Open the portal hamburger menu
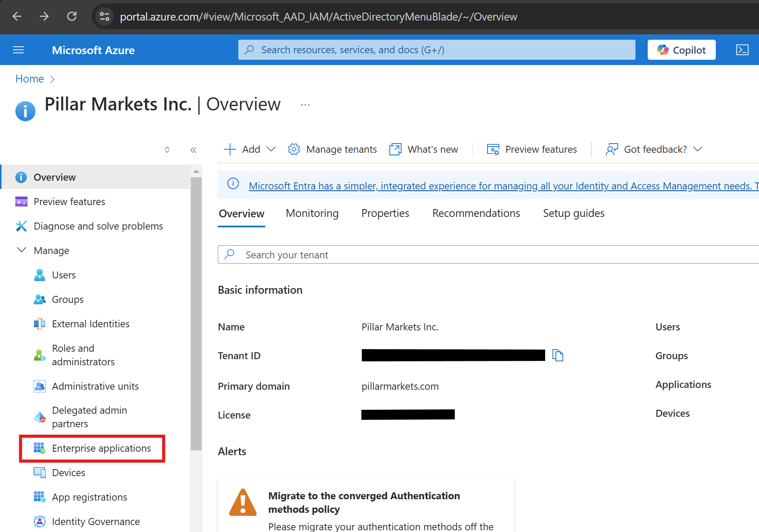 click(18, 50)
